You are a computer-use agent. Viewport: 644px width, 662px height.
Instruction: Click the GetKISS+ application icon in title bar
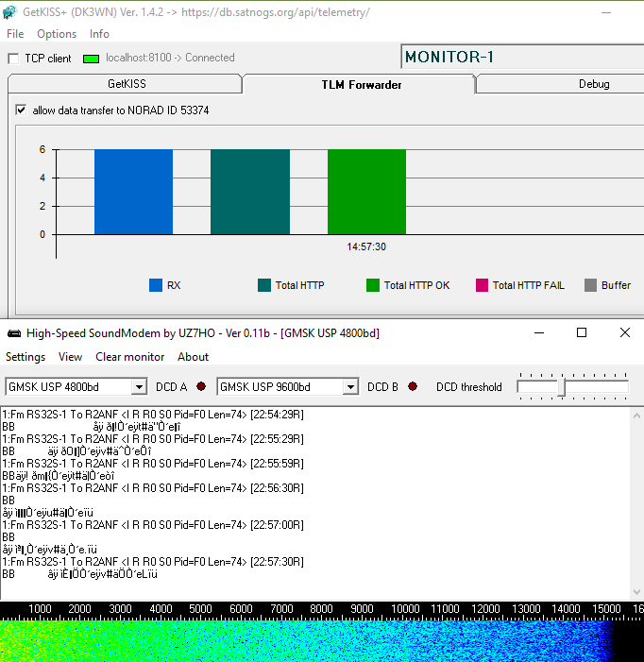click(9, 12)
